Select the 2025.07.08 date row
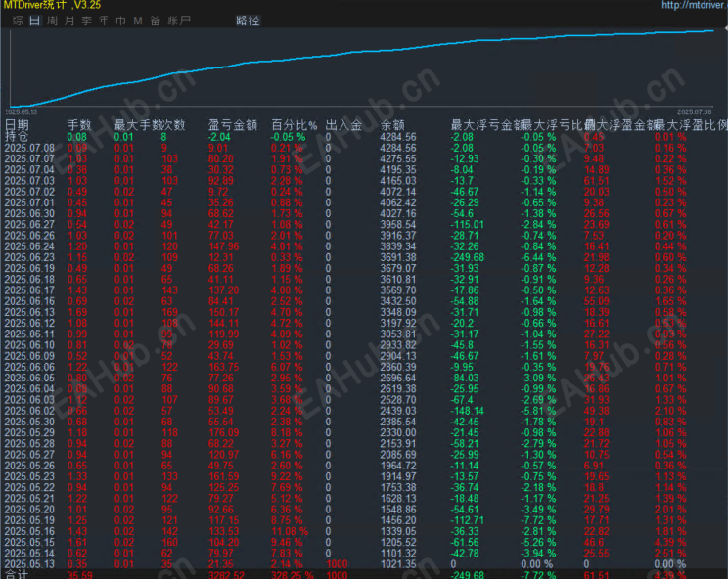Image resolution: width=728 pixels, height=579 pixels. (29, 148)
